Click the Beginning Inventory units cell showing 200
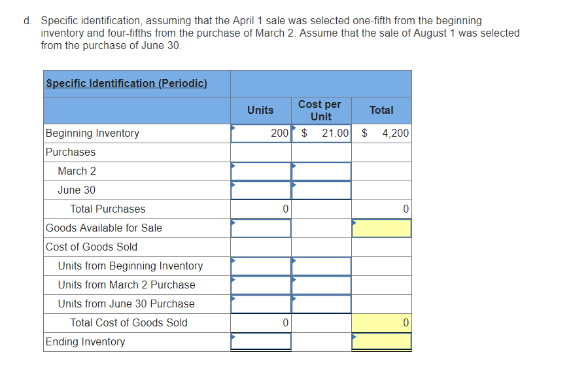Viewport: 588px width, 382px height. (261, 133)
